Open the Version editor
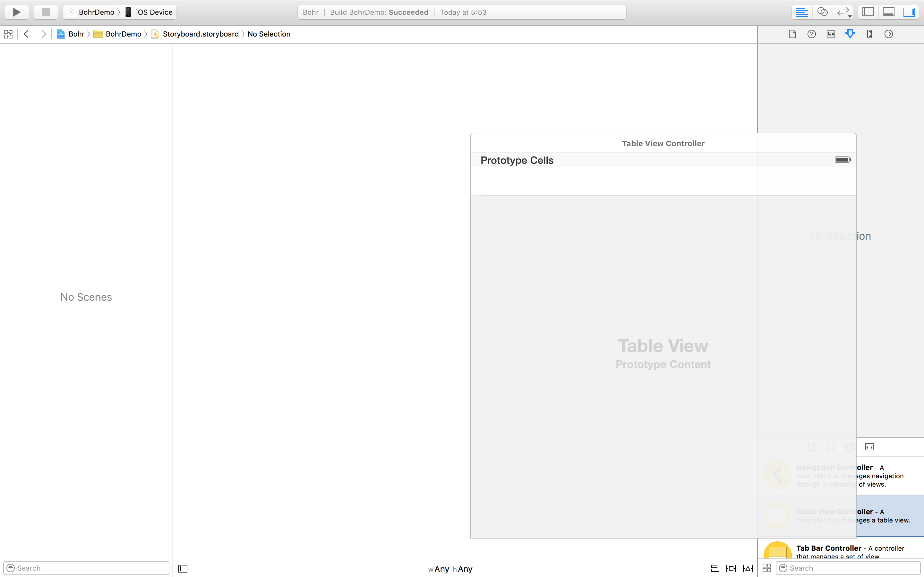The image size is (924, 577). pos(843,12)
